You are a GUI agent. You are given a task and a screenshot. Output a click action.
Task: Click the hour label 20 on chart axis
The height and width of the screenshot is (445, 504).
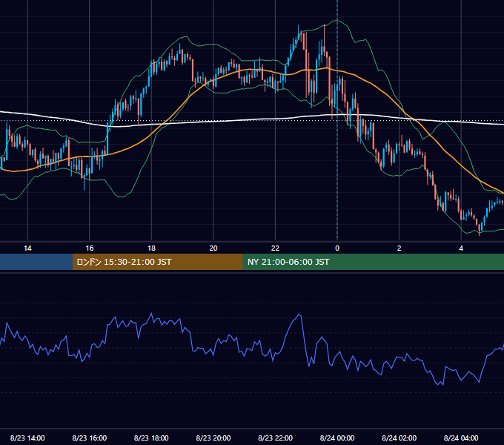point(213,248)
